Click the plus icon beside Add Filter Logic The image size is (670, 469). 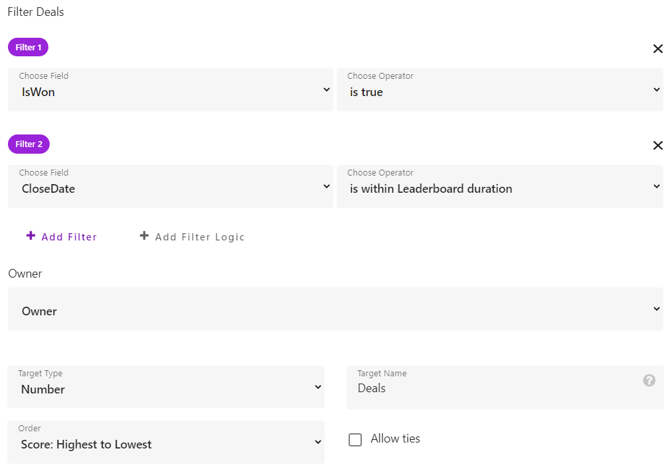pyautogui.click(x=144, y=236)
